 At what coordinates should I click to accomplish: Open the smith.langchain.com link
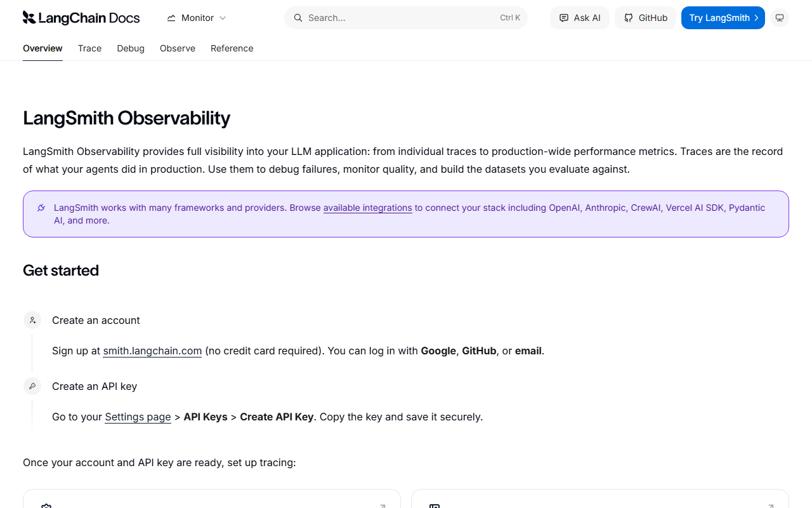[152, 351]
